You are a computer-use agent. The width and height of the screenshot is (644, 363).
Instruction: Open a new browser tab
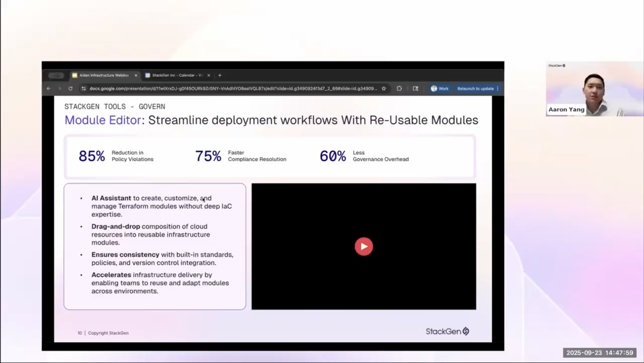coord(220,75)
